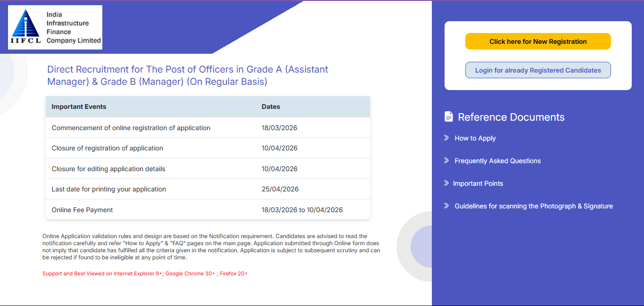This screenshot has height=306, width=644.
Task: Click the chevron beside "Guidelines for scanning"
Action: [x=446, y=206]
